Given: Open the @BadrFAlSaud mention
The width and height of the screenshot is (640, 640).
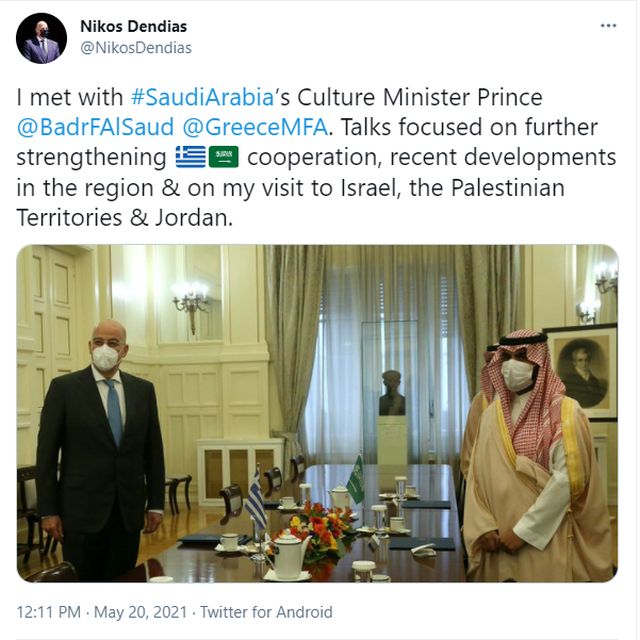Looking at the screenshot, I should [x=95, y=127].
